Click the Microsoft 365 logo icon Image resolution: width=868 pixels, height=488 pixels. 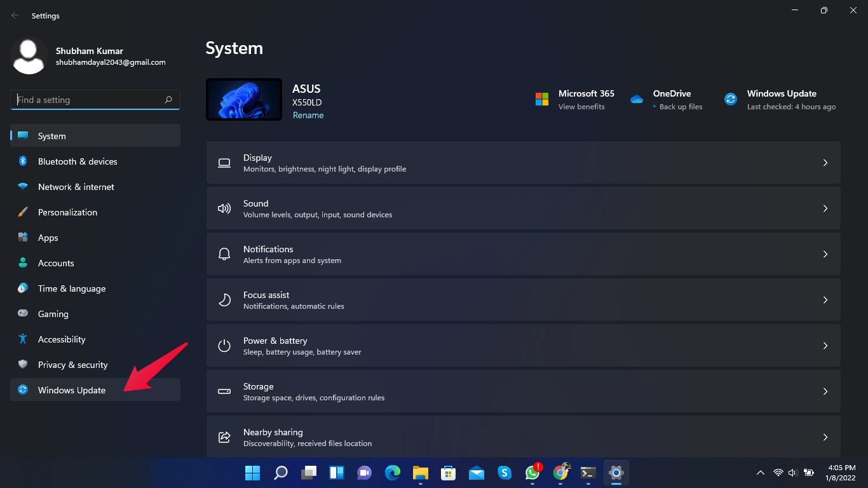tap(542, 100)
